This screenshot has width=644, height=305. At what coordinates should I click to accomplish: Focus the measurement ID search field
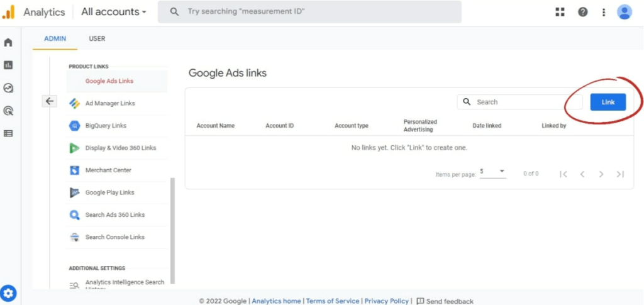(309, 12)
